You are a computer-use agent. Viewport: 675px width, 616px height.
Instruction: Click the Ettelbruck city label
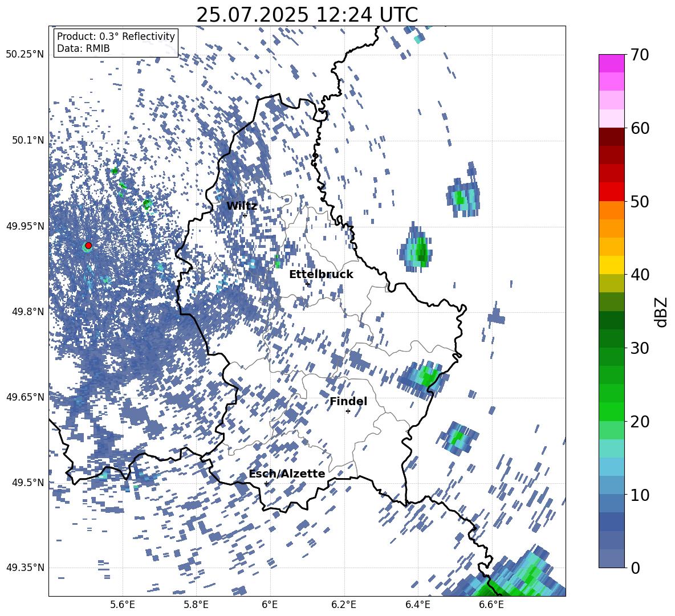pos(321,275)
